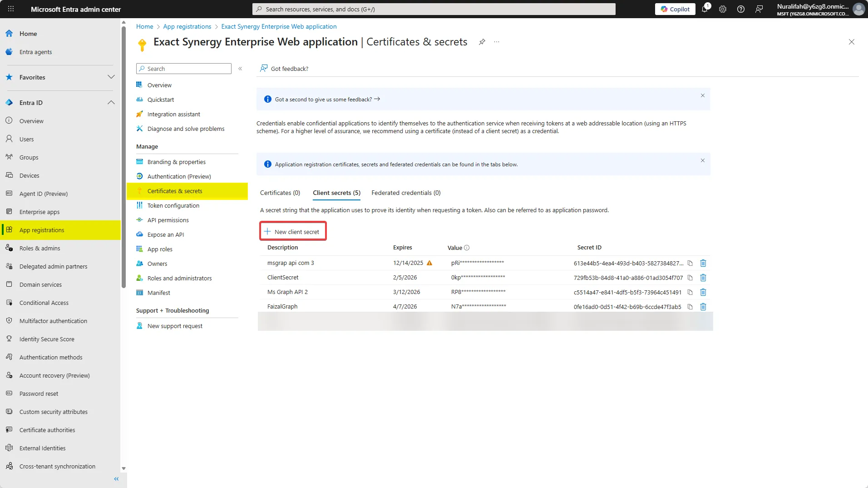Delete the FaizalGraph client secret
868x488 pixels.
[x=703, y=307]
